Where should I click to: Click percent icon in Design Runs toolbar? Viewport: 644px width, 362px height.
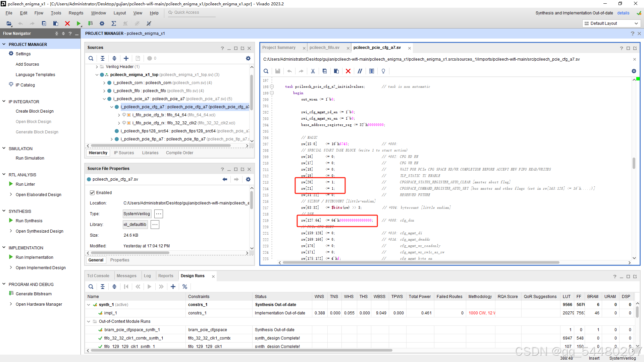tap(185, 287)
